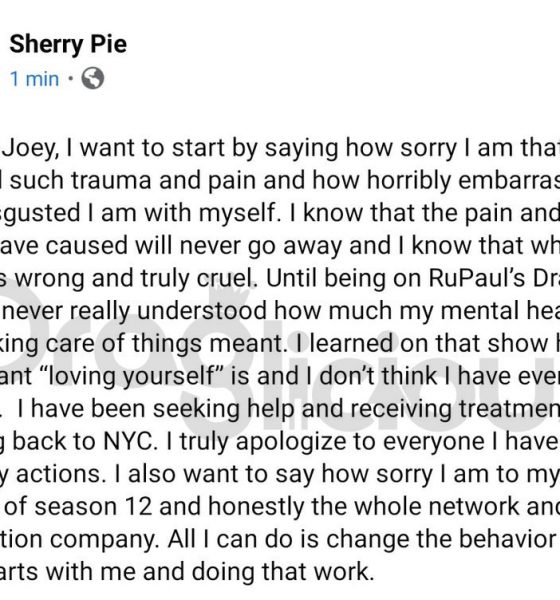
Task: Click "NYC" in the post text
Action: (x=130, y=441)
